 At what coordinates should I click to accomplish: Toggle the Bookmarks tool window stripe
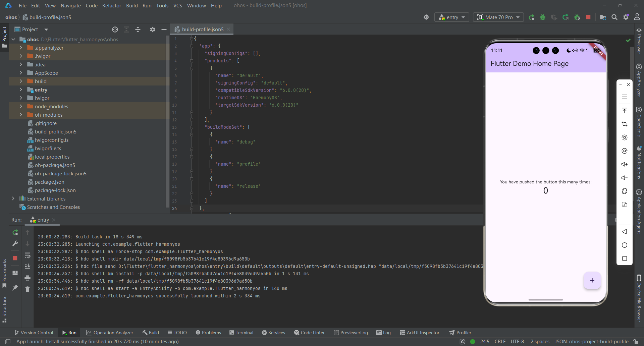[x=4, y=273]
